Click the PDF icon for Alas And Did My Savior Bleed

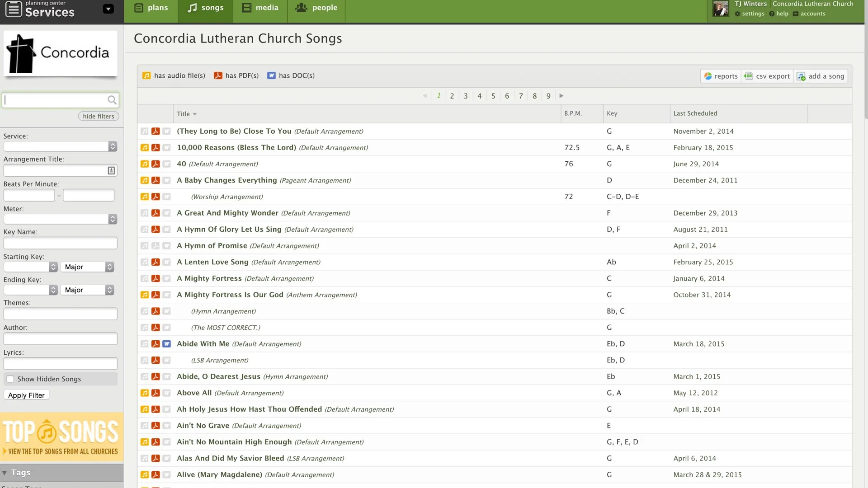point(156,458)
